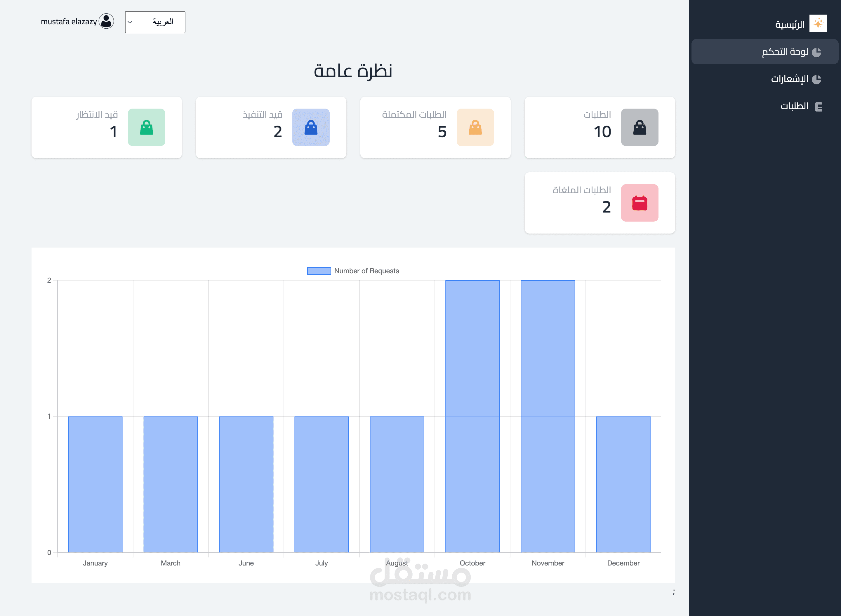This screenshot has width=841, height=616.
Task: Toggle Number of Requests legend swatch
Action: coord(319,271)
